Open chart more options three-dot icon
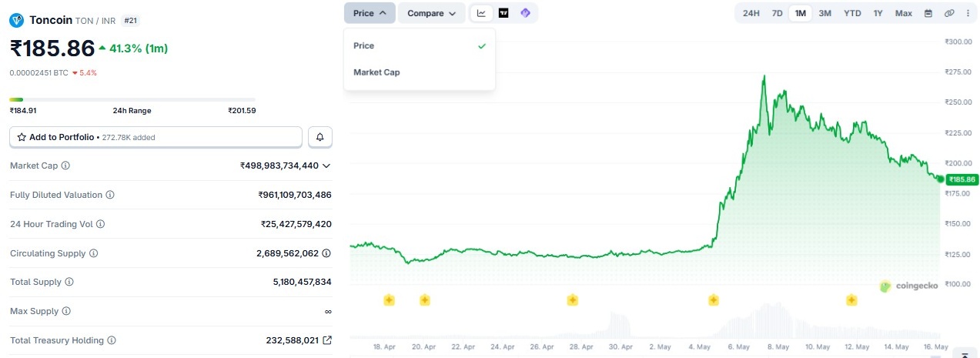The image size is (980, 358). tap(967, 13)
